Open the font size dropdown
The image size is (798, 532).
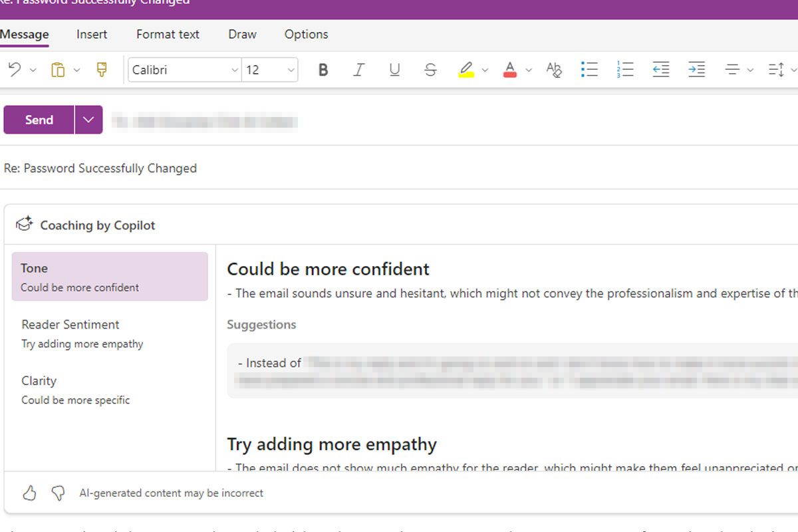[x=270, y=70]
